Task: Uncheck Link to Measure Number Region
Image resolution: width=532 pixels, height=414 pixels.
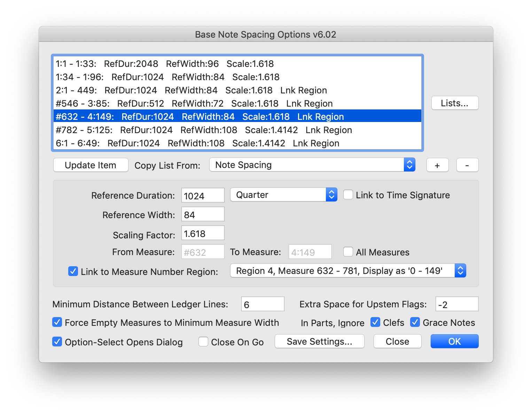Action: (73, 271)
